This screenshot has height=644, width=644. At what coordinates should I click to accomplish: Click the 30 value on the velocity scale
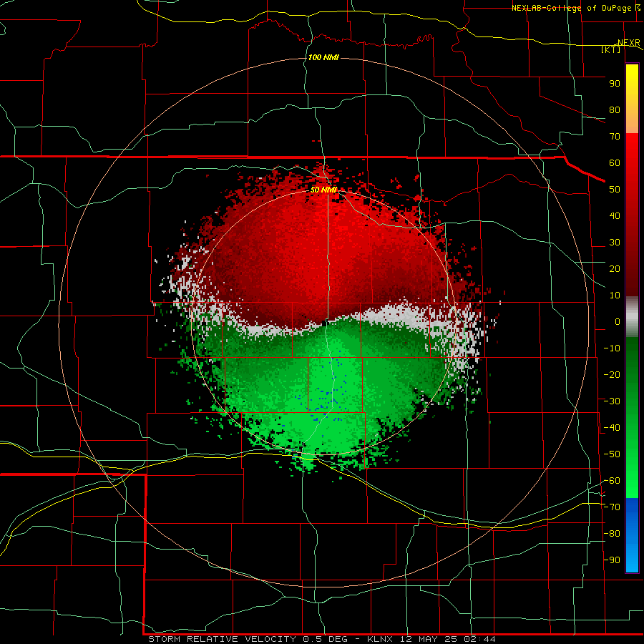pyautogui.click(x=615, y=243)
